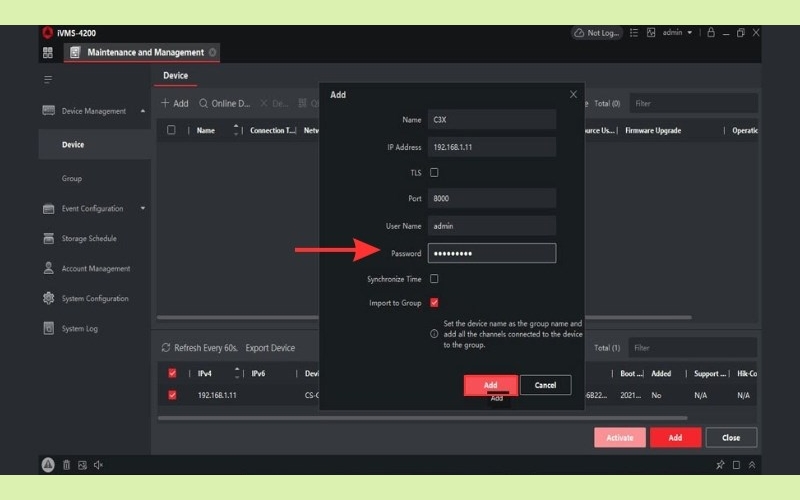Collapse the sidebar with the hamburger icon

click(x=48, y=79)
